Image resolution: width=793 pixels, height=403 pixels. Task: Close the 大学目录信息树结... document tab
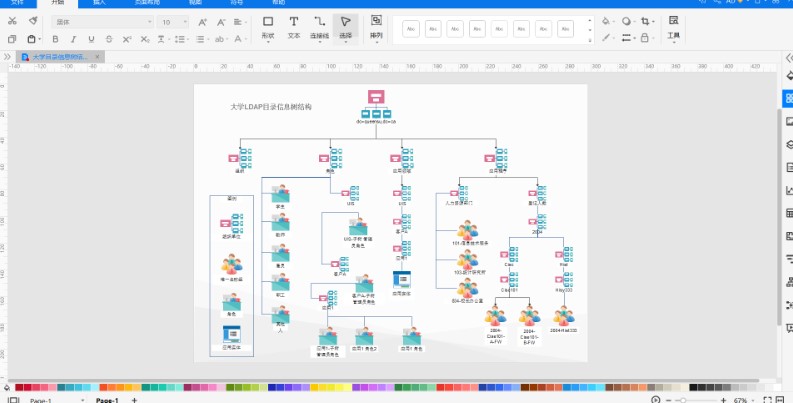[97, 57]
